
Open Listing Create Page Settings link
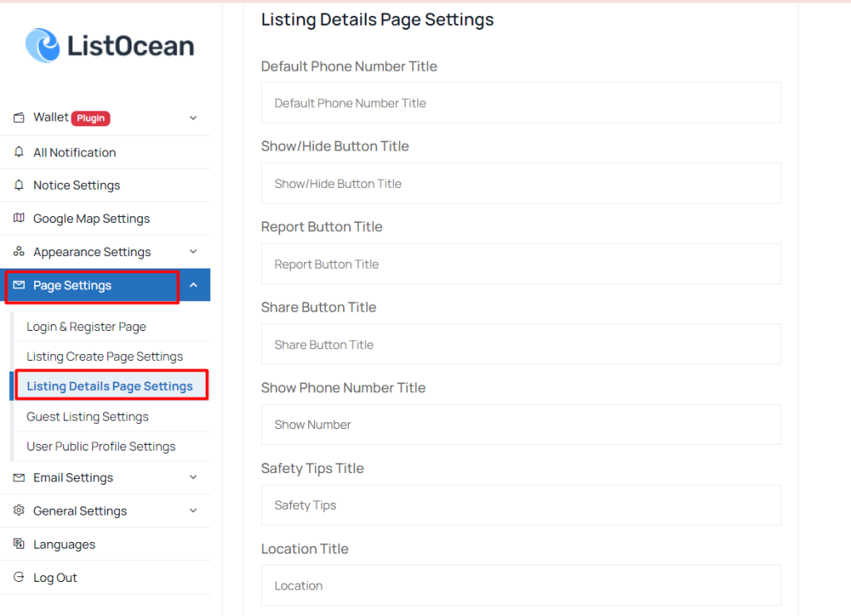coord(105,357)
